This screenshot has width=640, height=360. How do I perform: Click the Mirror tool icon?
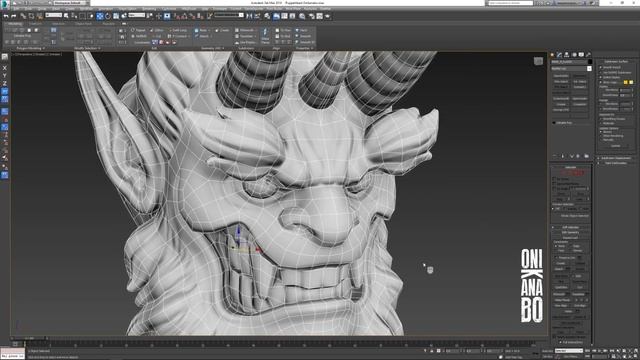[x=249, y=16]
